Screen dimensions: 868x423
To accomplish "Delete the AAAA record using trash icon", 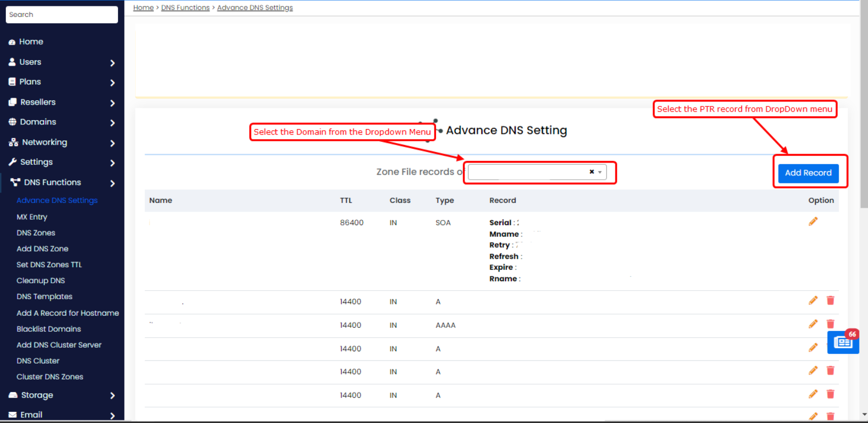I will [830, 324].
